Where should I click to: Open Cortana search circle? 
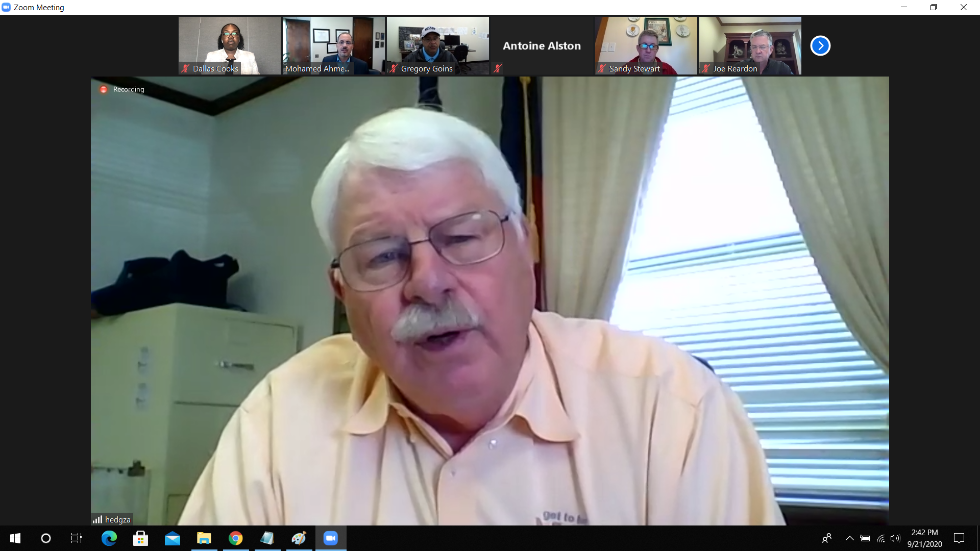click(46, 538)
